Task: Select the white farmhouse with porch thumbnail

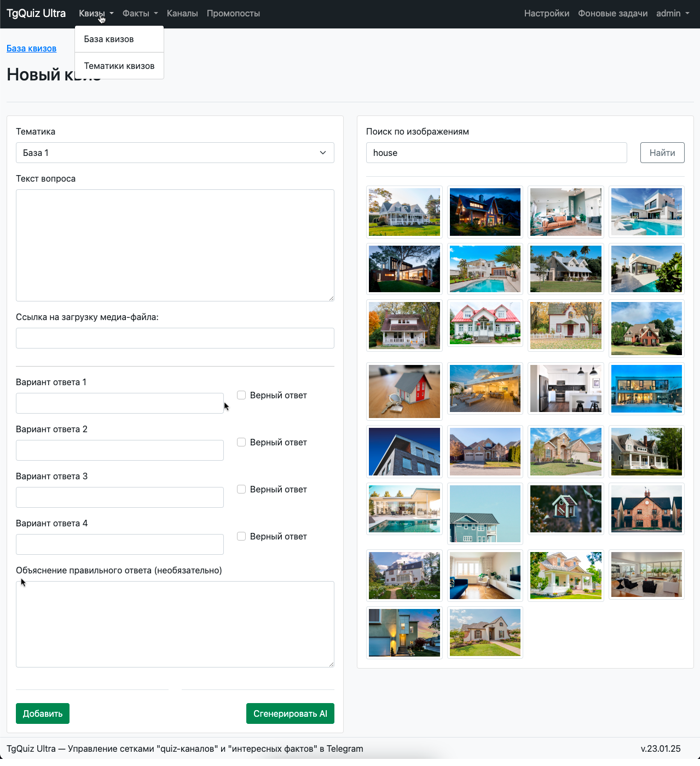Action: tap(404, 212)
